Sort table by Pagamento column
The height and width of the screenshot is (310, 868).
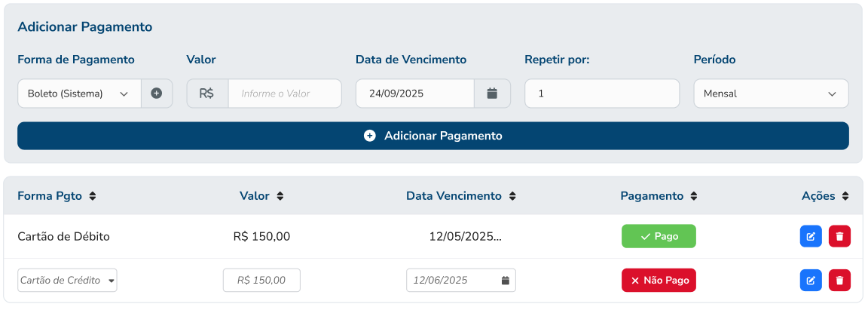694,196
